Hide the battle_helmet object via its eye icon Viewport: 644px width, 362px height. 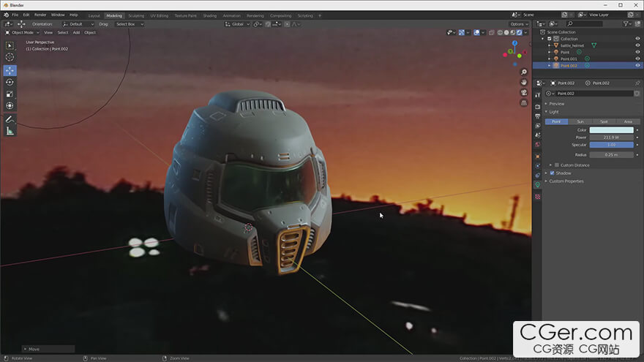637,45
